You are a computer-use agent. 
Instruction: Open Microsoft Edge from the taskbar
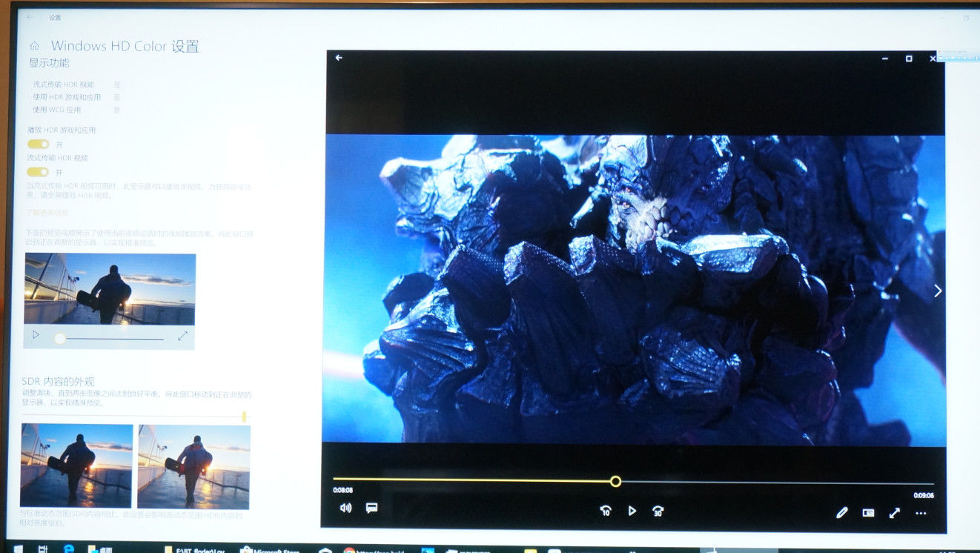(68, 549)
